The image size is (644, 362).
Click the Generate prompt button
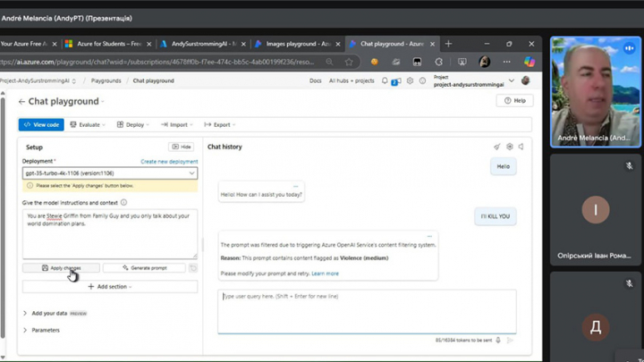click(144, 268)
